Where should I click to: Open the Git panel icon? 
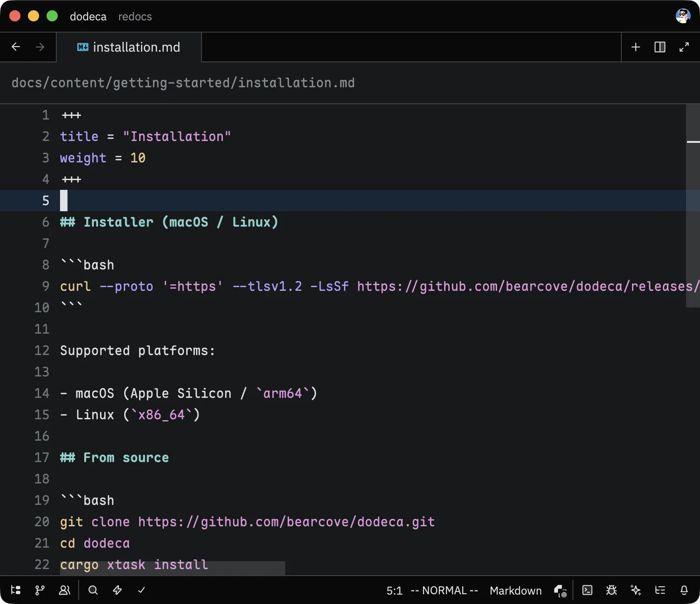click(x=40, y=590)
